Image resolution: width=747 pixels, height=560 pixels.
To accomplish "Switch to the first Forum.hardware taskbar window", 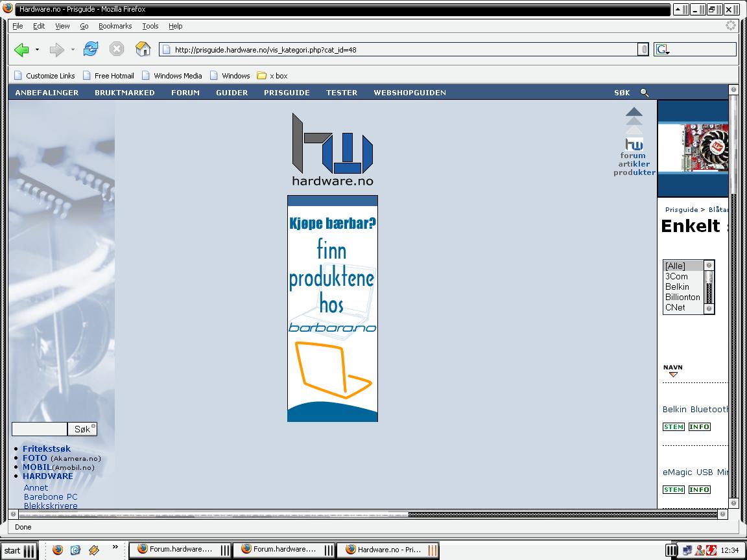I will point(180,550).
